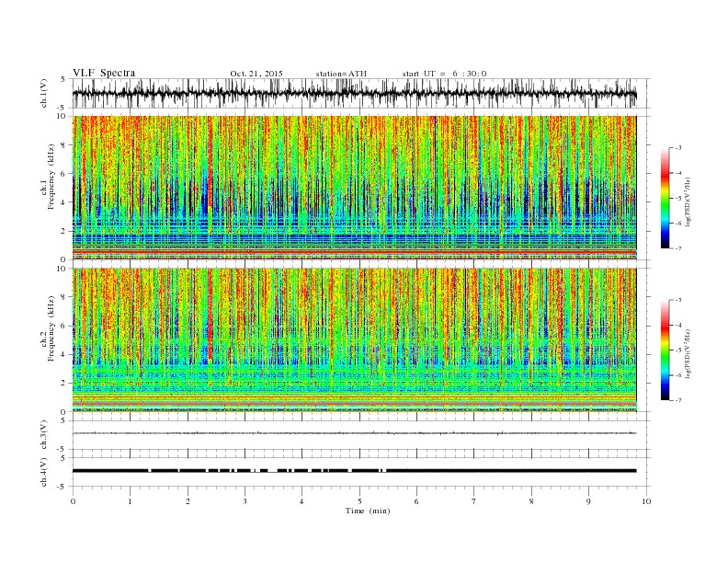Screen dimensions: 728x563
Task: Click the thin ch.3 voltage trace
Action: [x=354, y=433]
